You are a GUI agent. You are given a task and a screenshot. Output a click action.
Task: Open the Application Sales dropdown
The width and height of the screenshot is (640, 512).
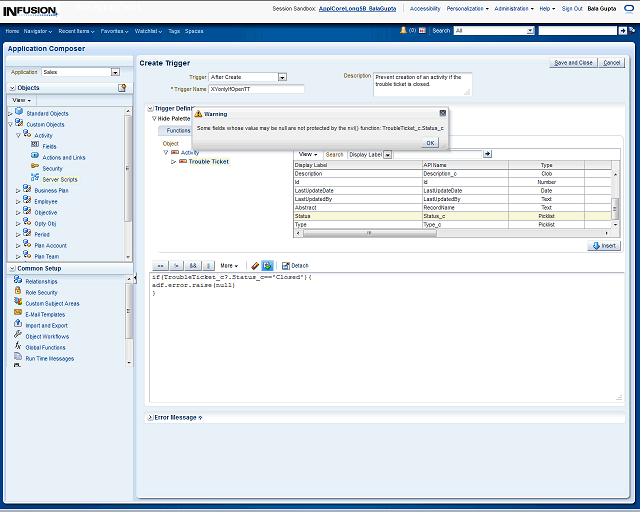tap(115, 72)
